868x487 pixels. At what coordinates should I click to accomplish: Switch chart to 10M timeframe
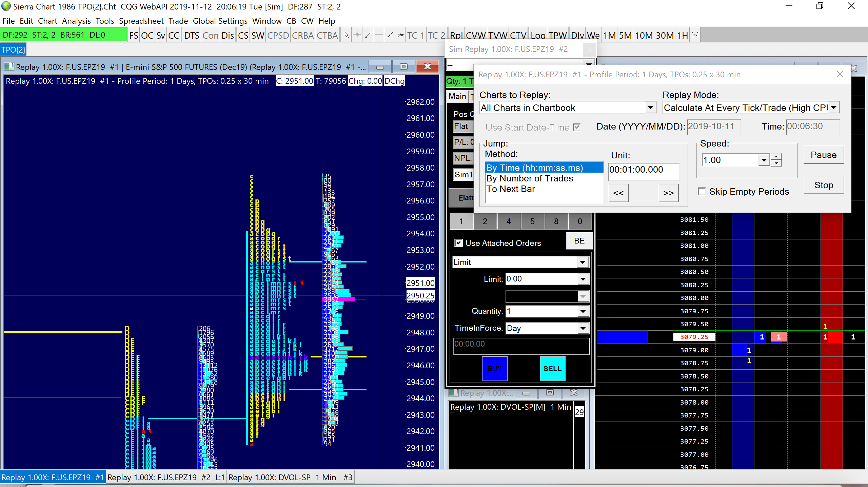pyautogui.click(x=644, y=35)
